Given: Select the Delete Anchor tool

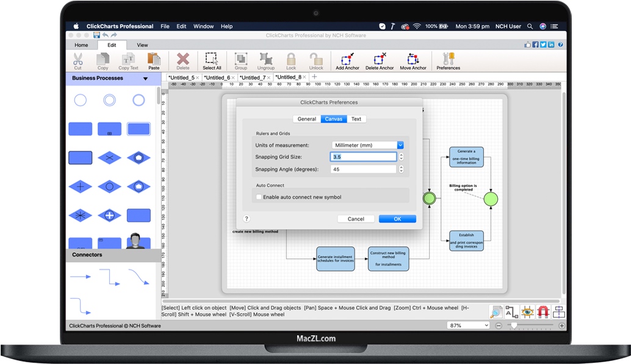Looking at the screenshot, I should click(x=380, y=60).
